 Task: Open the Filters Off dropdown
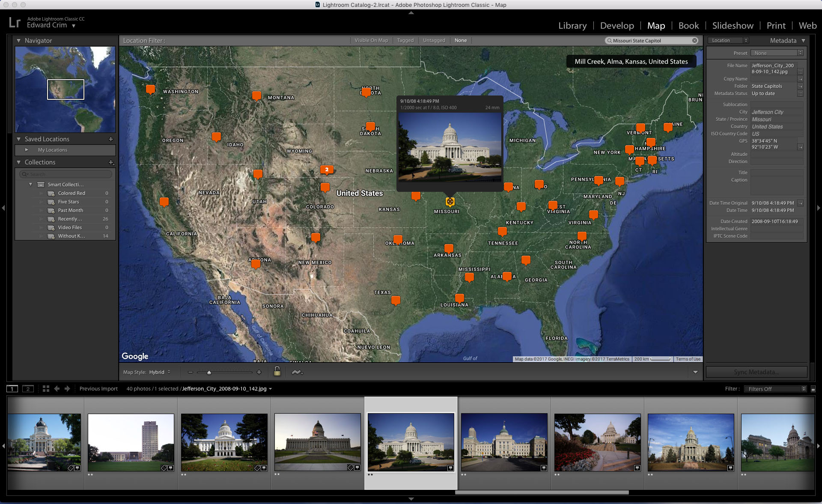pos(775,389)
